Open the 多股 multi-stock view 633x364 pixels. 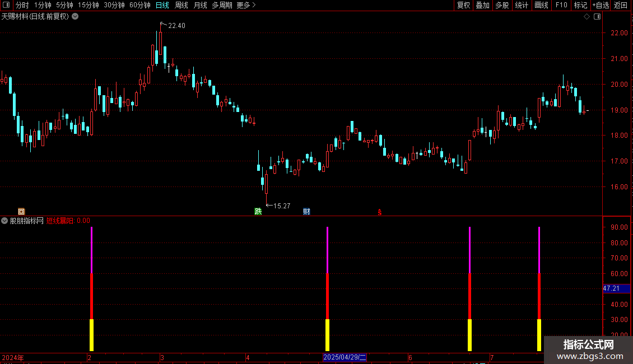pos(502,5)
